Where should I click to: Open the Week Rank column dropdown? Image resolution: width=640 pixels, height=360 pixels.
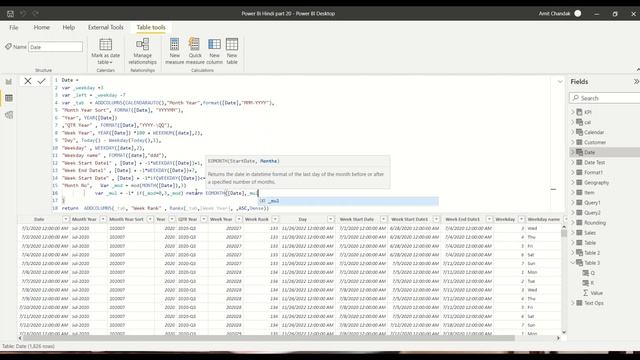[x=275, y=219]
